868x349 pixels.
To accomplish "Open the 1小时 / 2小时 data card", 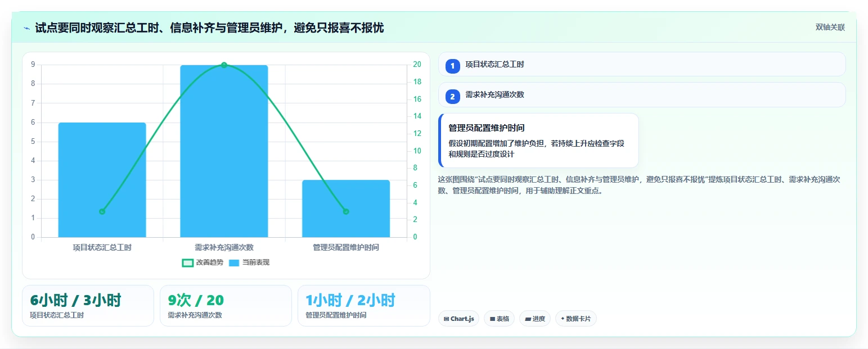I will pos(364,306).
